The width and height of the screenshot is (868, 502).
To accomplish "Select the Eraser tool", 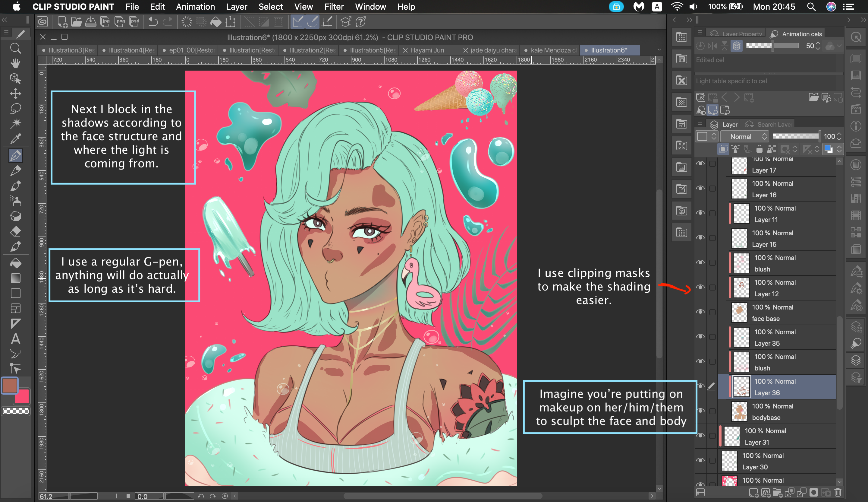I will click(x=15, y=231).
